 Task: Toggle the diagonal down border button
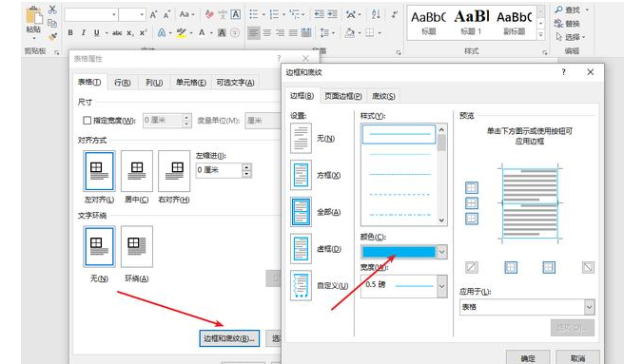coord(588,267)
